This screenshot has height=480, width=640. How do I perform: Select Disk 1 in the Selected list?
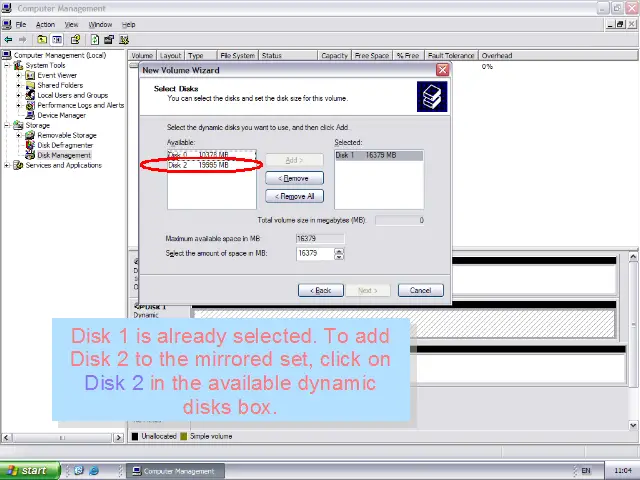pos(379,155)
